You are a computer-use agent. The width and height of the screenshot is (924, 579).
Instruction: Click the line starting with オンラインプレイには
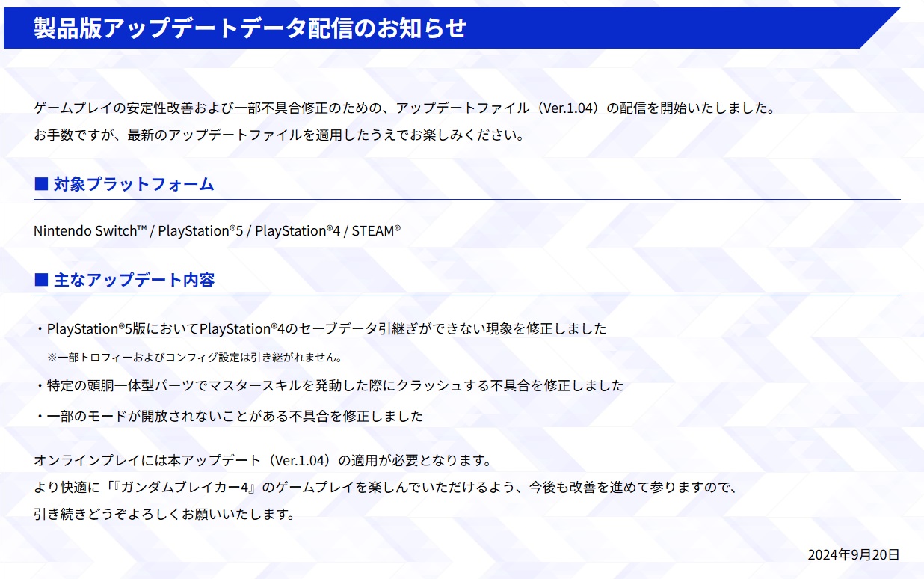point(262,459)
